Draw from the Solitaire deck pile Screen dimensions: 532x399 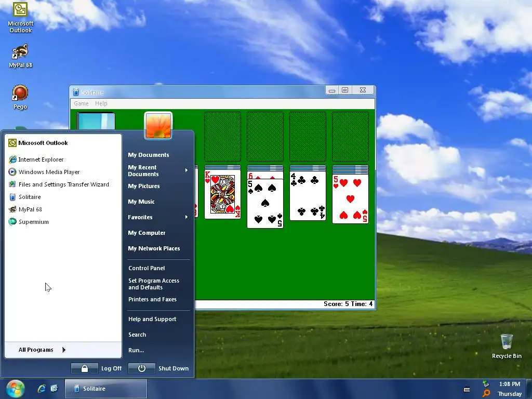96,122
